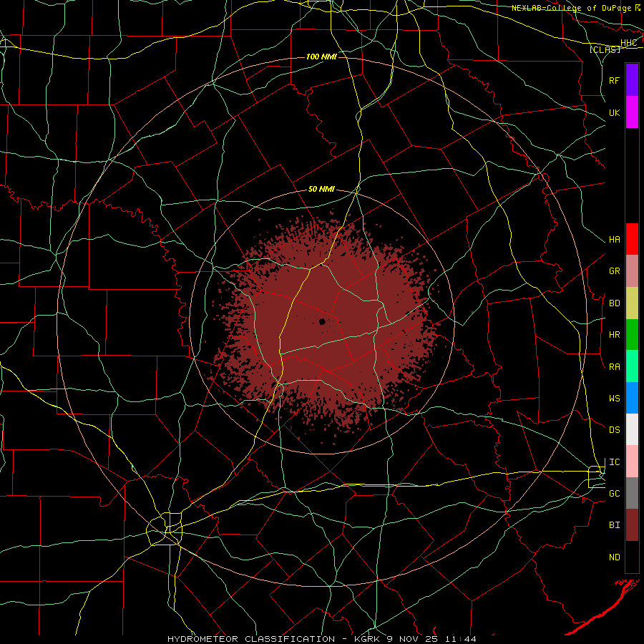Select the BD yellow legend swatch

click(x=632, y=303)
